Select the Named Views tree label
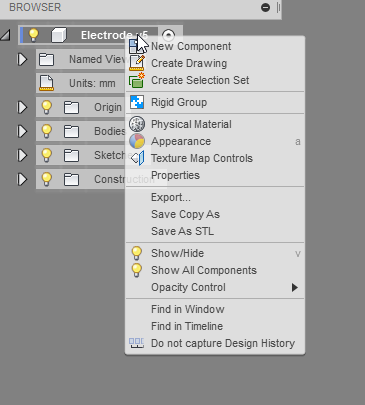The image size is (365, 405). [x=97, y=59]
